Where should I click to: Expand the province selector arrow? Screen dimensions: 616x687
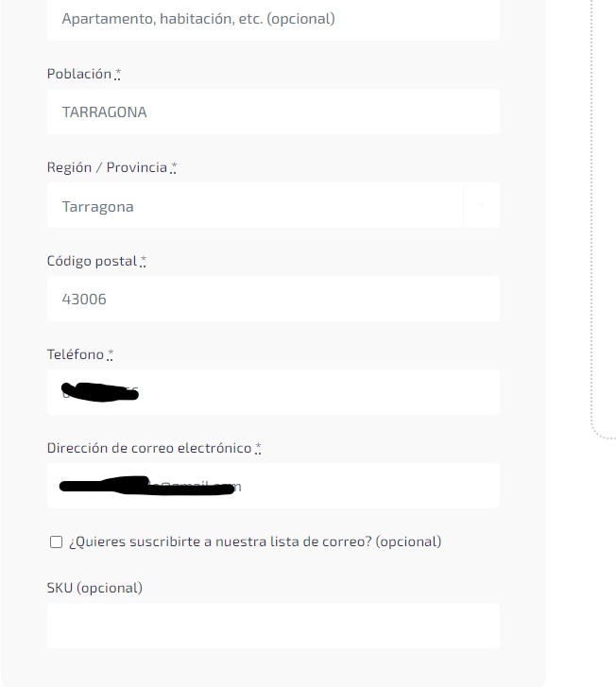coord(482,205)
